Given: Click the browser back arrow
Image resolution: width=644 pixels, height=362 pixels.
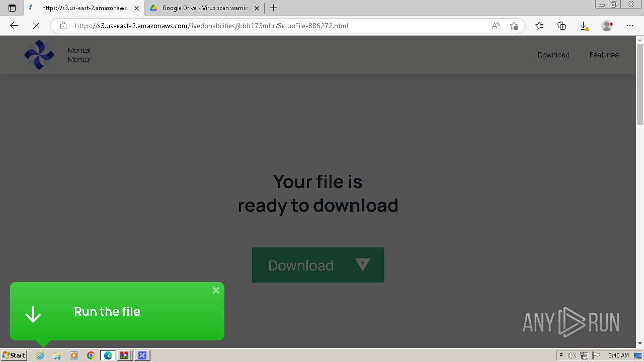Looking at the screenshot, I should 14,26.
